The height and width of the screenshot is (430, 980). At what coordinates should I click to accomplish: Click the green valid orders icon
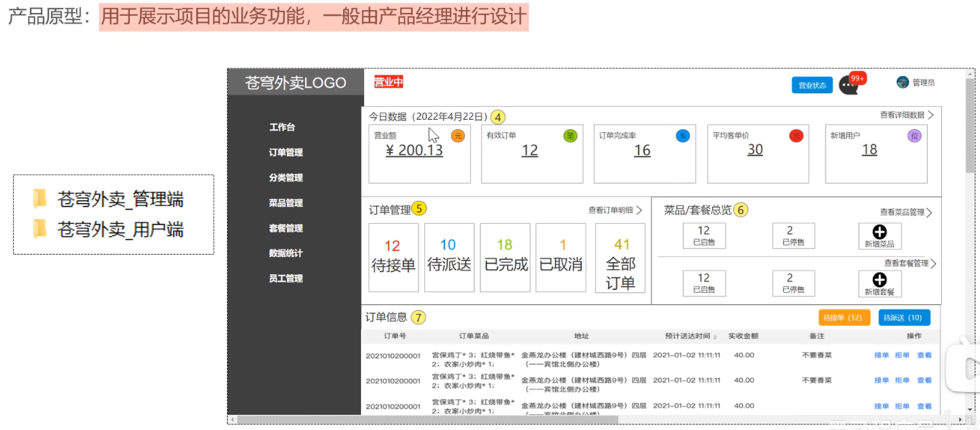click(x=570, y=136)
